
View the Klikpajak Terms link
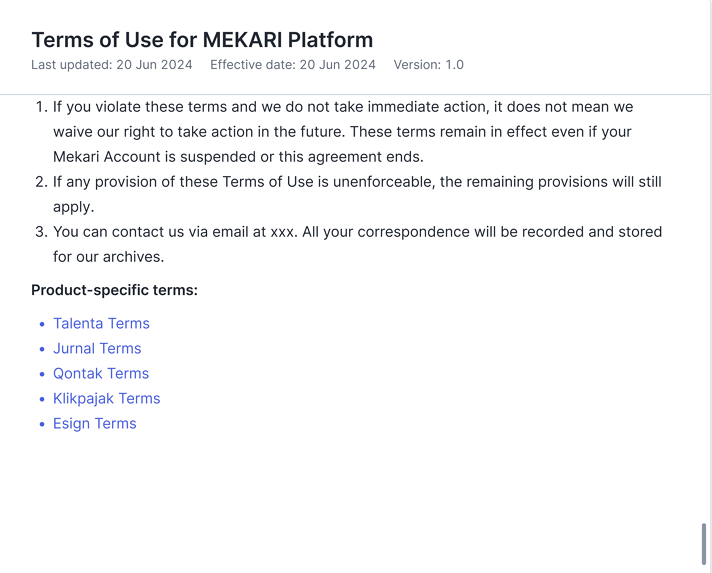[106, 399]
